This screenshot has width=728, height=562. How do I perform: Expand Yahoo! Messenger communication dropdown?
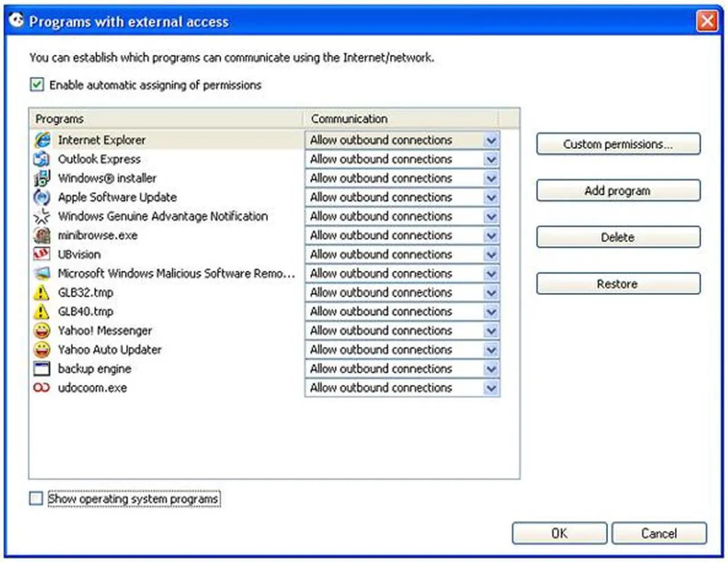coord(491,331)
